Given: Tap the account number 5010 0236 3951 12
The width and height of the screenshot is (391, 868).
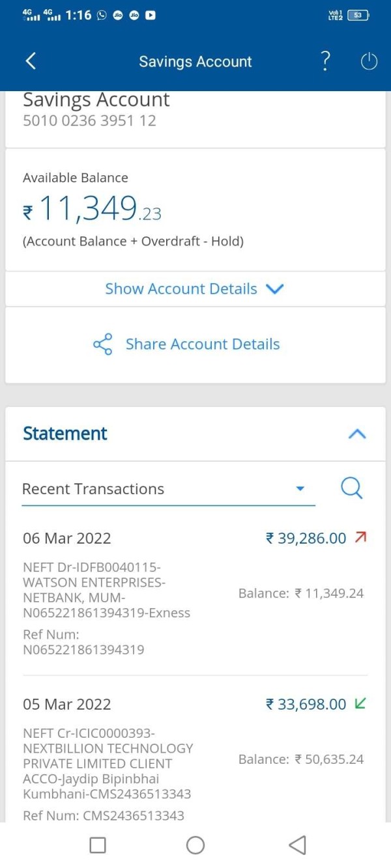Looking at the screenshot, I should [x=89, y=120].
